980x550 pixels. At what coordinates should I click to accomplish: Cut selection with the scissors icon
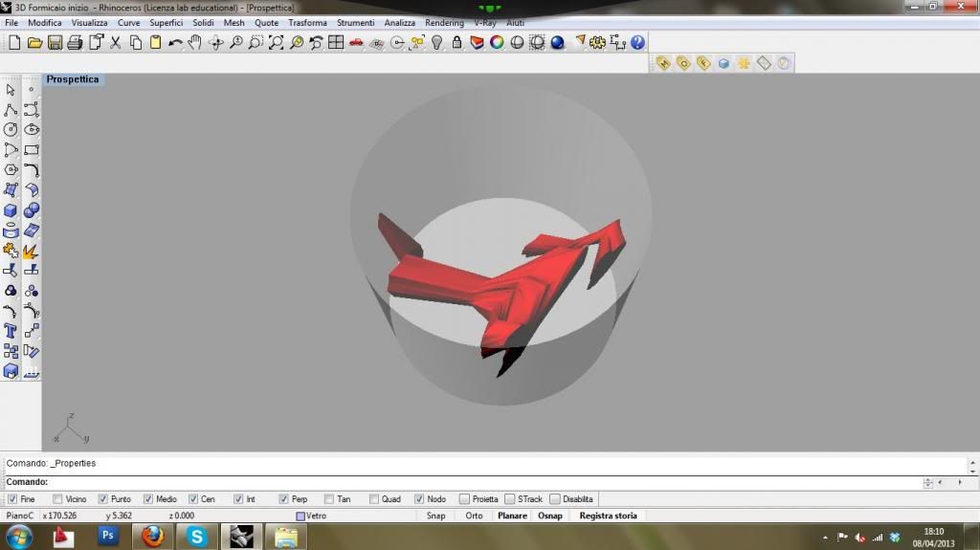tap(115, 42)
